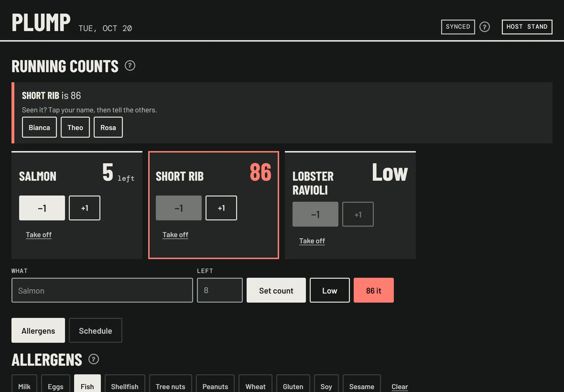This screenshot has height=392, width=564.
Task: Toggle the Eggs allergen filter
Action: [55, 383]
